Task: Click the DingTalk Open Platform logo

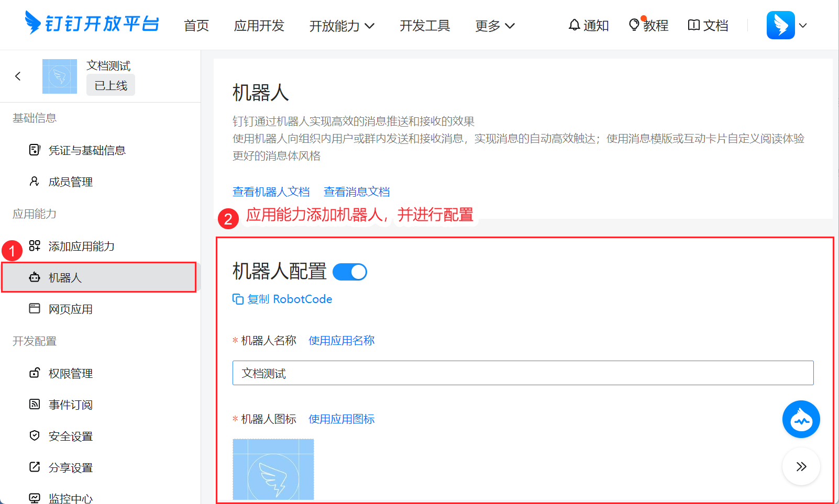Action: pos(92,24)
